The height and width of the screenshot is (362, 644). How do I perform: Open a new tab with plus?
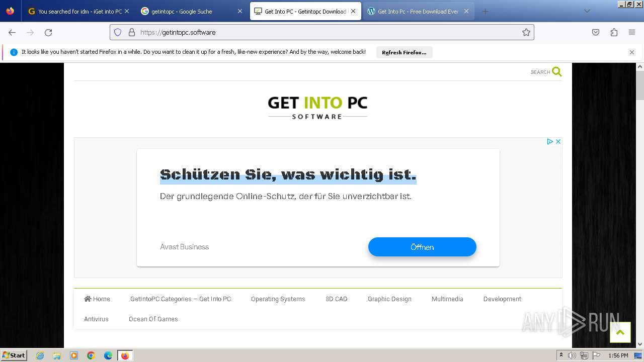pos(485,11)
